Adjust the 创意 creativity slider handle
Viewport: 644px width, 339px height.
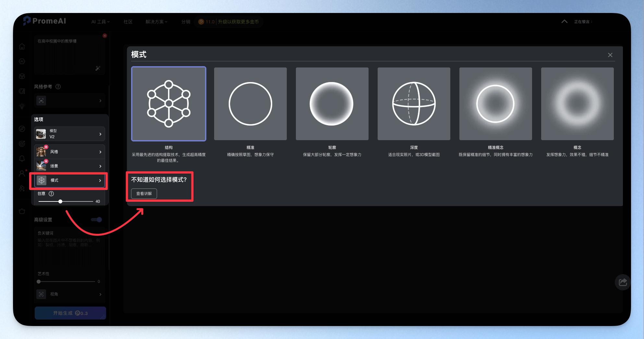tap(60, 201)
